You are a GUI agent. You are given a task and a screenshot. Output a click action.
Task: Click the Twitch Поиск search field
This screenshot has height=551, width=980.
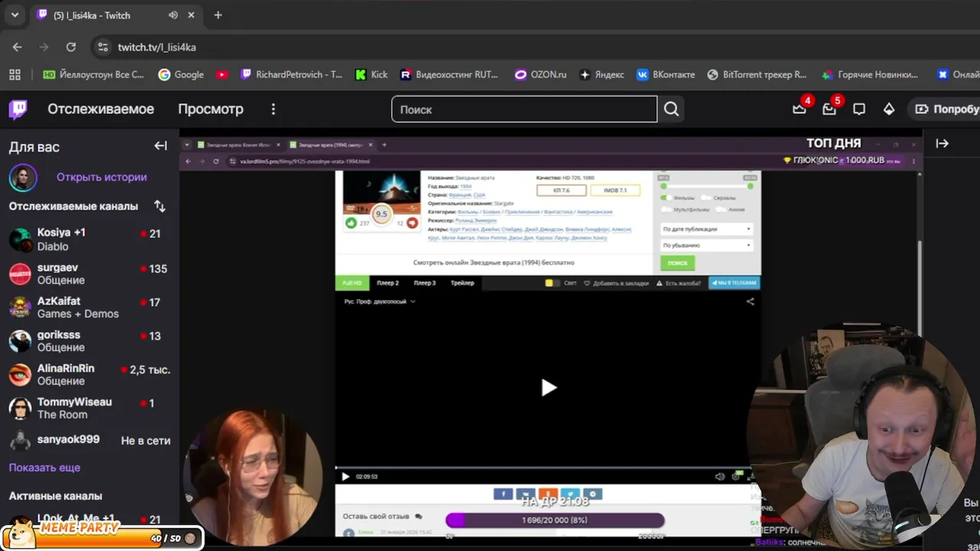click(524, 109)
